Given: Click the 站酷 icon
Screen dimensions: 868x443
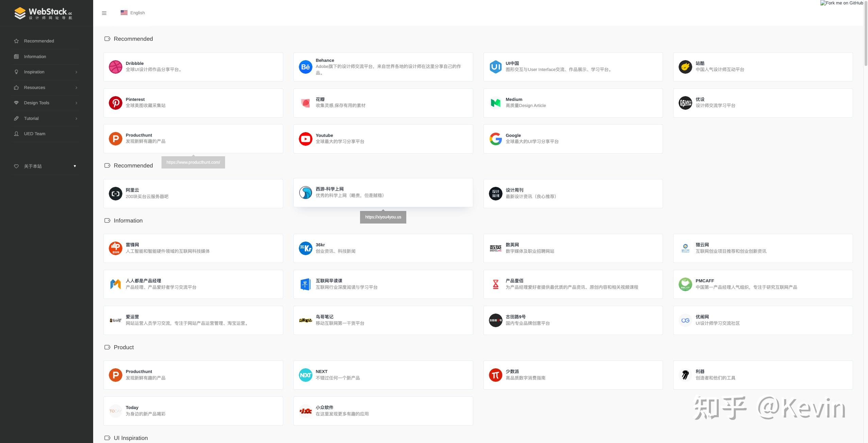Looking at the screenshot, I should 685,67.
